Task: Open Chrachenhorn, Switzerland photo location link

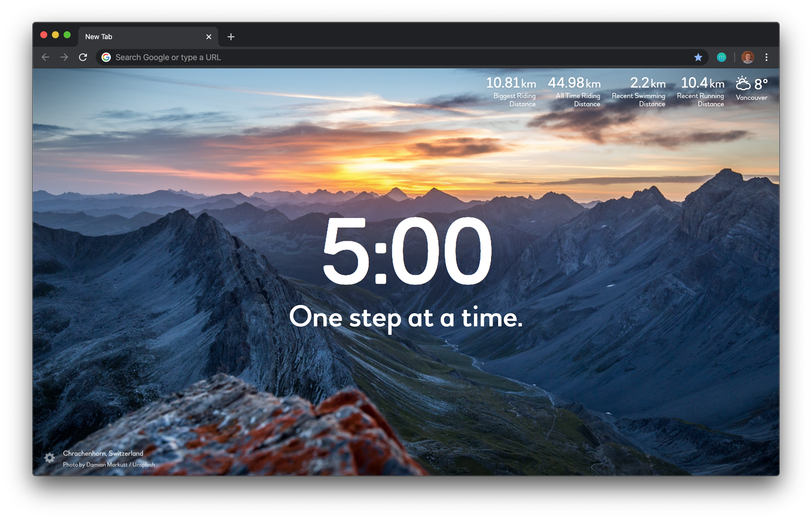Action: (103, 453)
